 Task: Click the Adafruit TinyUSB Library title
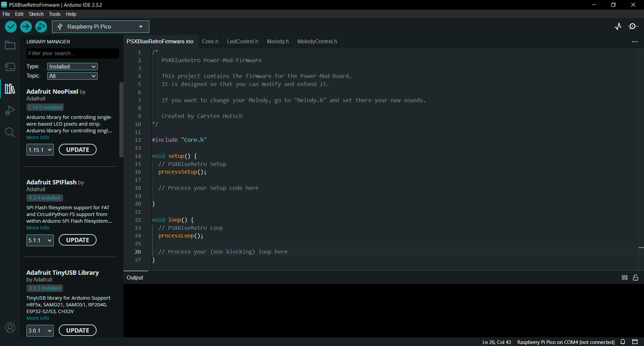click(x=63, y=272)
